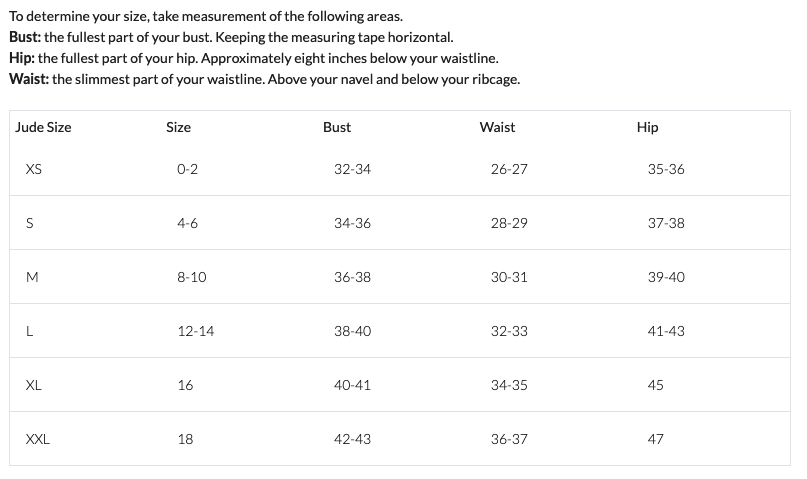
Task: Click the XL row hip value 45
Action: point(656,385)
